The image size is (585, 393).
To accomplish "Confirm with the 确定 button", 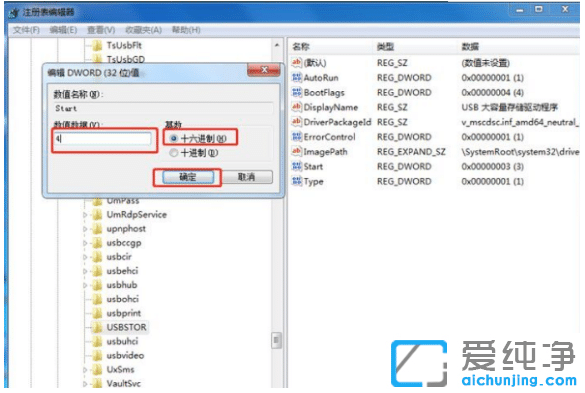I will [x=188, y=177].
